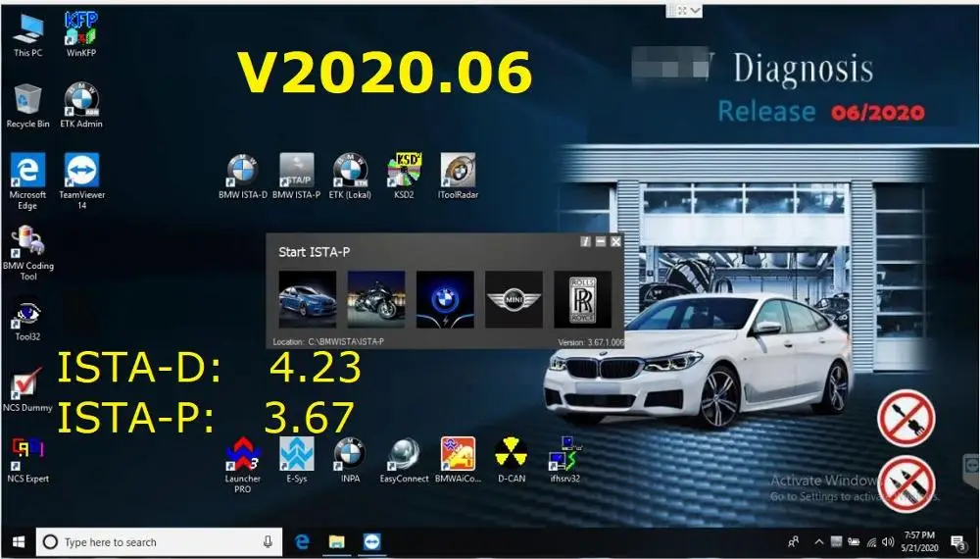The width and height of the screenshot is (980, 559).
Task: Launch D-CAN shortcut
Action: (512, 461)
